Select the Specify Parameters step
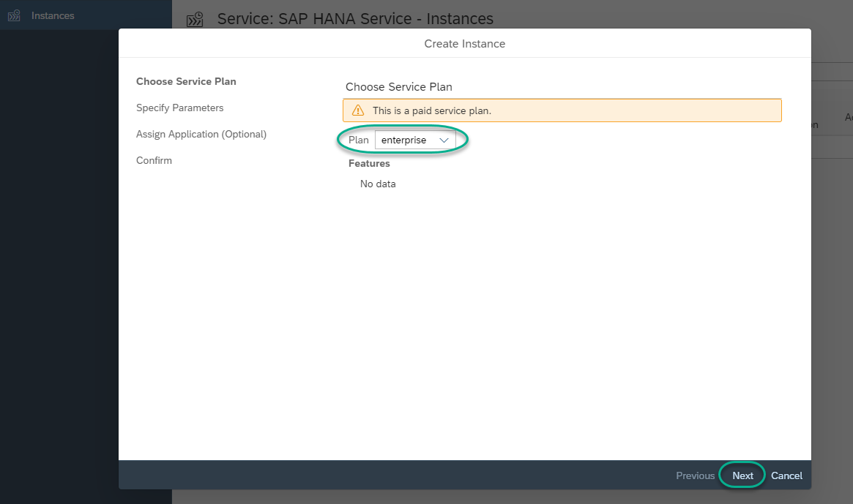The height and width of the screenshot is (504, 853). (179, 108)
